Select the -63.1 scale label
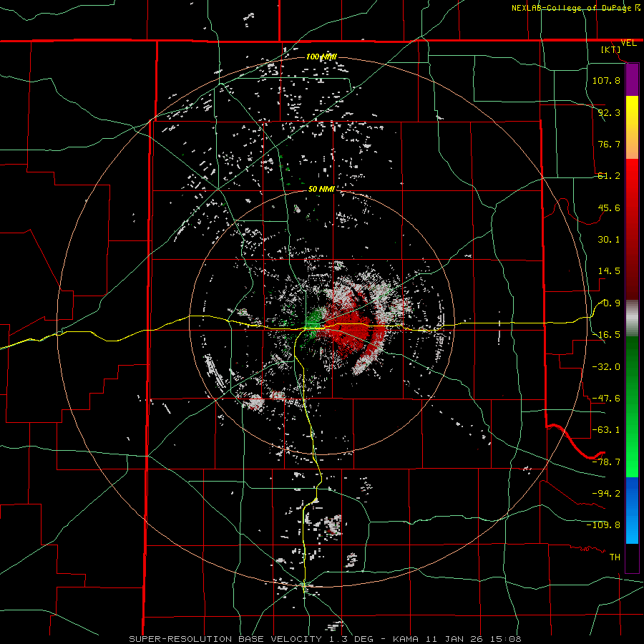This screenshot has height=644, width=644. (606, 430)
